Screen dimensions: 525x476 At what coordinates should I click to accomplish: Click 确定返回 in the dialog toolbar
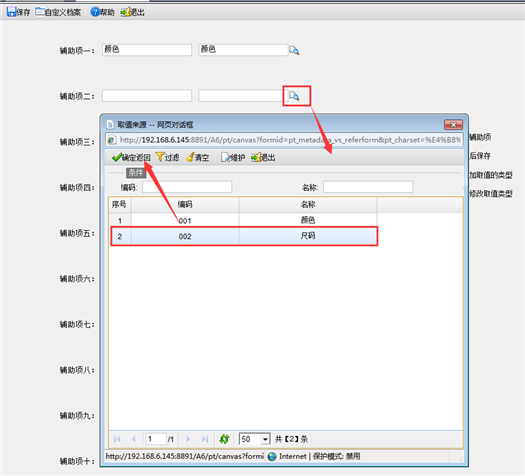[131, 157]
